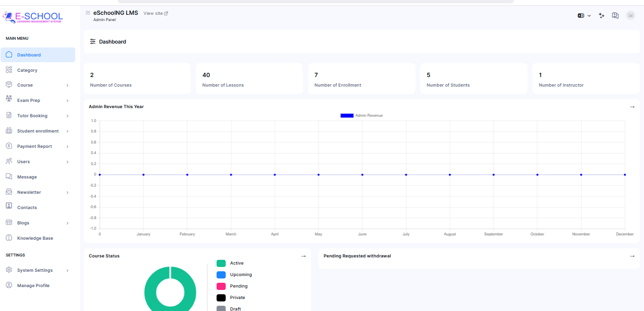The width and height of the screenshot is (644, 311).
Task: Expand the Course submenu chevron
Action: coord(67,85)
